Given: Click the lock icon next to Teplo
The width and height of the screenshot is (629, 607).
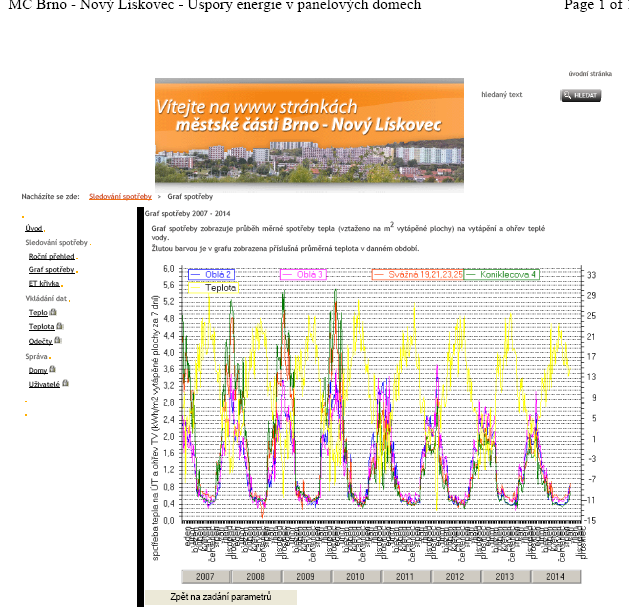Looking at the screenshot, I should [x=53, y=312].
